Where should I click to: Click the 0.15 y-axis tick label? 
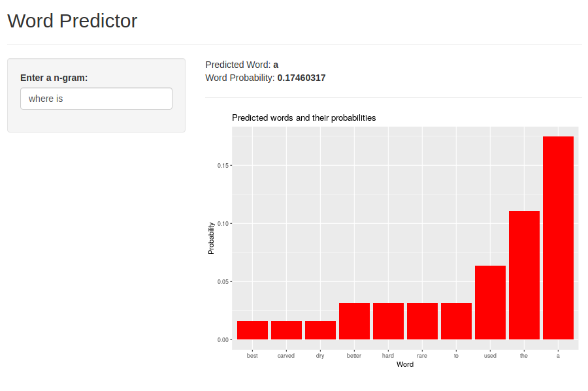[x=223, y=165]
